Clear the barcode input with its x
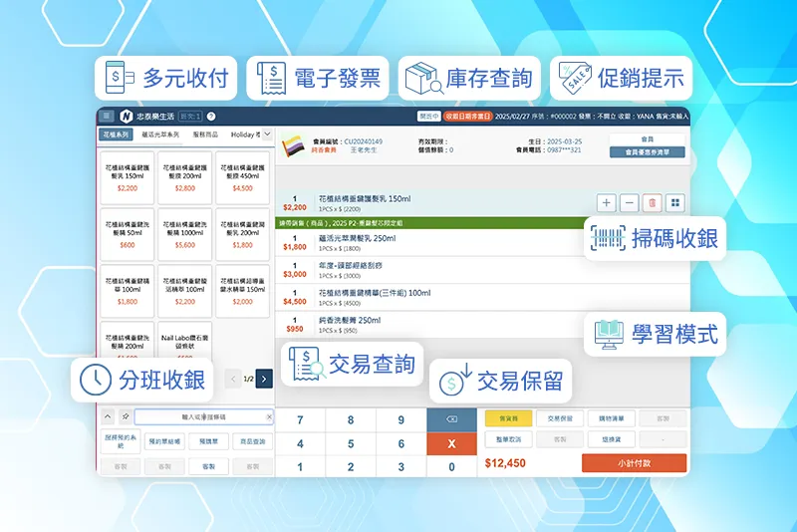The width and height of the screenshot is (797, 532). (x=269, y=417)
